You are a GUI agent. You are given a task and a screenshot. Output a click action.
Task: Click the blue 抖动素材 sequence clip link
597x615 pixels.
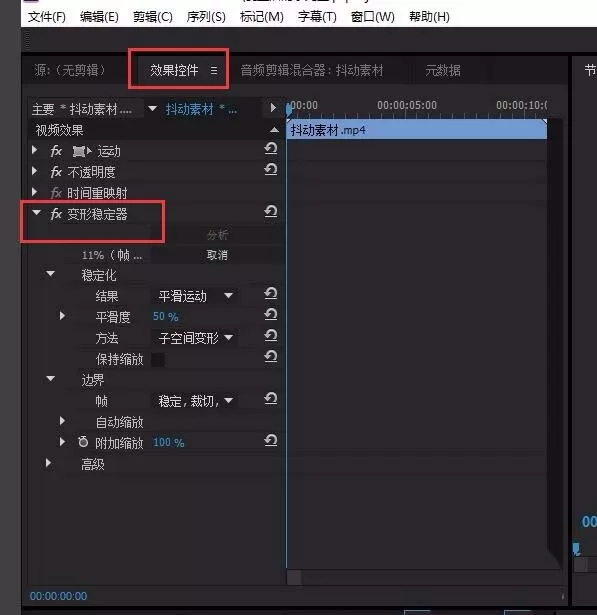[201, 109]
